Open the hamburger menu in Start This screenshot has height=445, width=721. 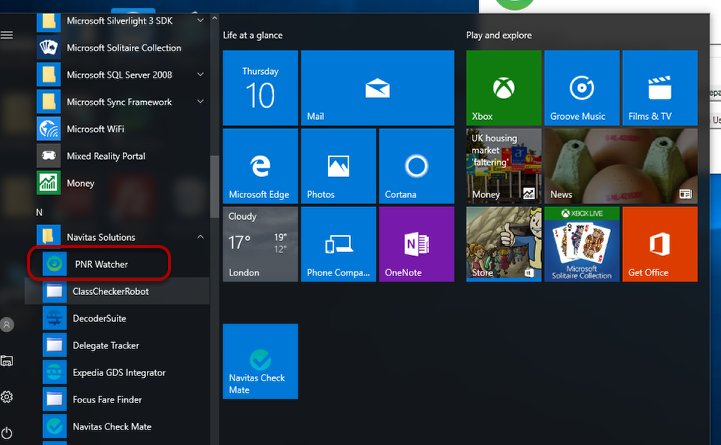(x=6, y=35)
